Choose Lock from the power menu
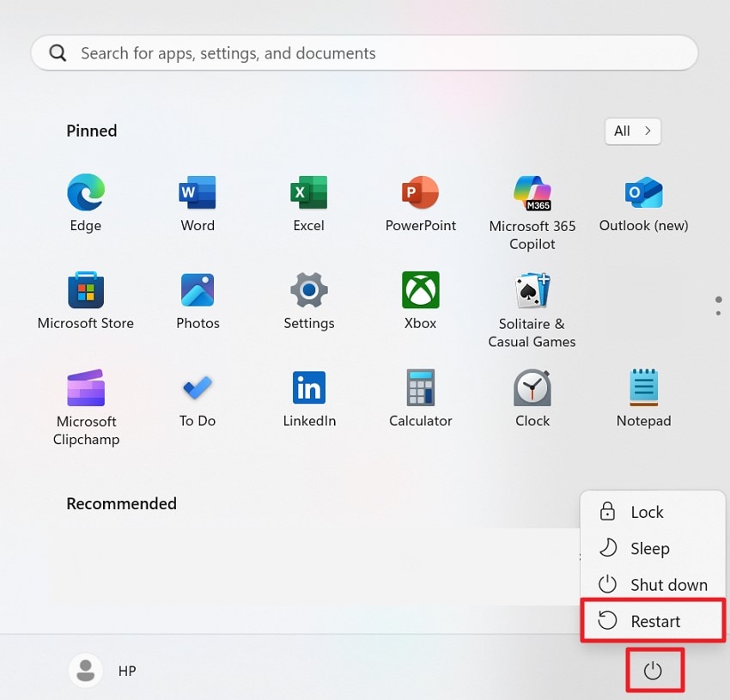The width and height of the screenshot is (730, 700). (652, 512)
